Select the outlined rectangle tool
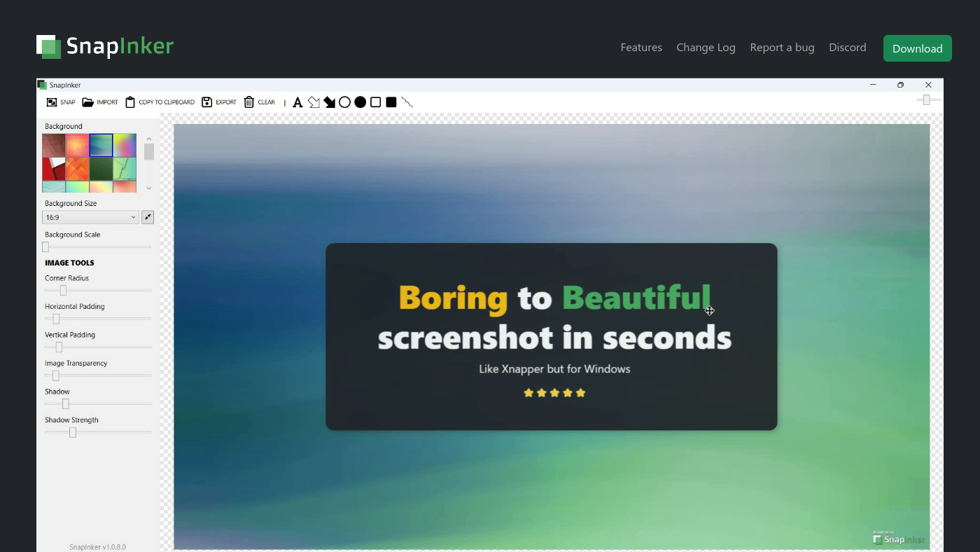 [x=375, y=102]
